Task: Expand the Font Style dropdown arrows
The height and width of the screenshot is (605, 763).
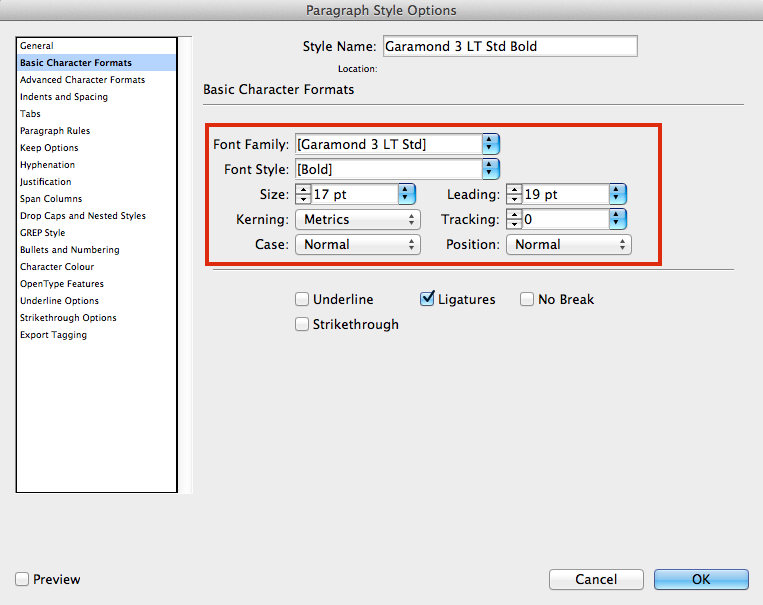Action: [491, 169]
